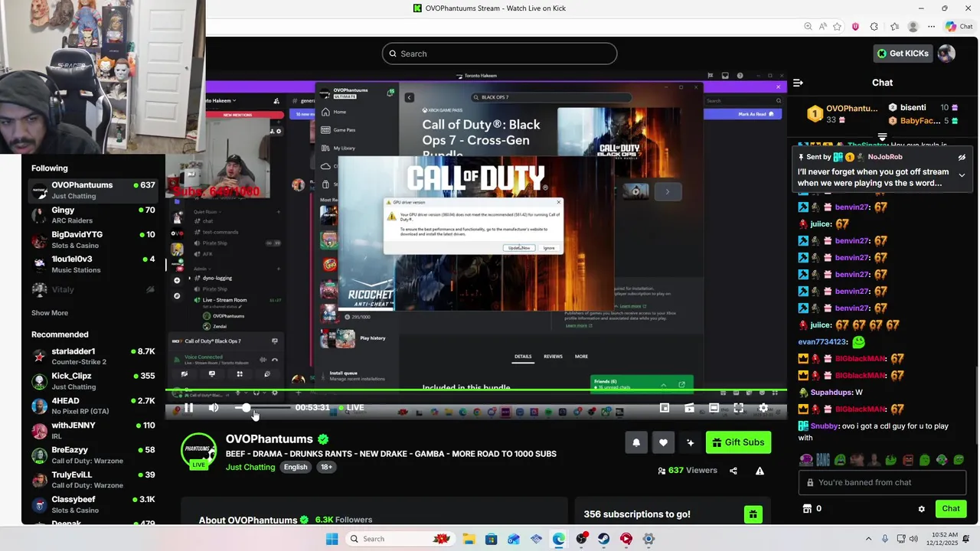
Task: Hide the pinned message from NoJobRob
Action: click(x=962, y=158)
